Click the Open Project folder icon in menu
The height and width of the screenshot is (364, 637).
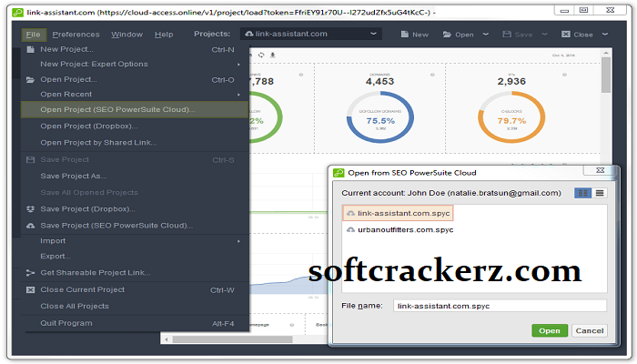[x=30, y=80]
